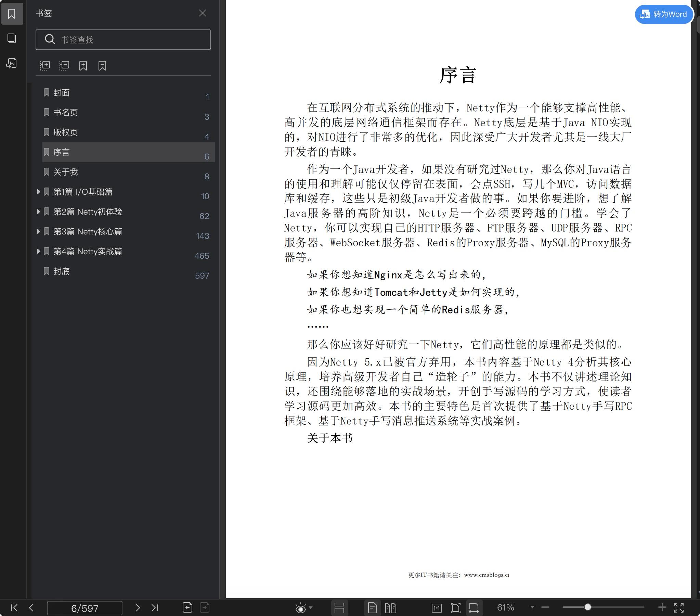700x616 pixels.
Task: Open 第4篇 Netty实战篇 chapter
Action: click(88, 252)
